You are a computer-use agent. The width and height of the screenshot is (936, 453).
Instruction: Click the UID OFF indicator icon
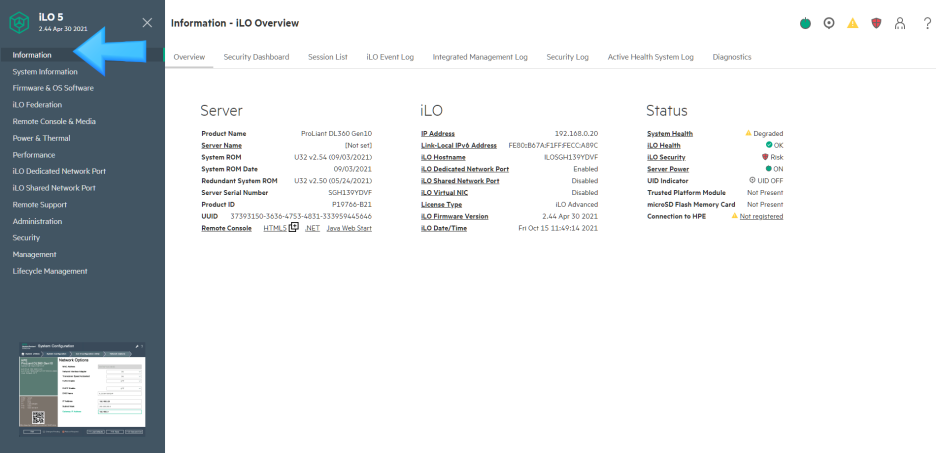[x=752, y=180]
